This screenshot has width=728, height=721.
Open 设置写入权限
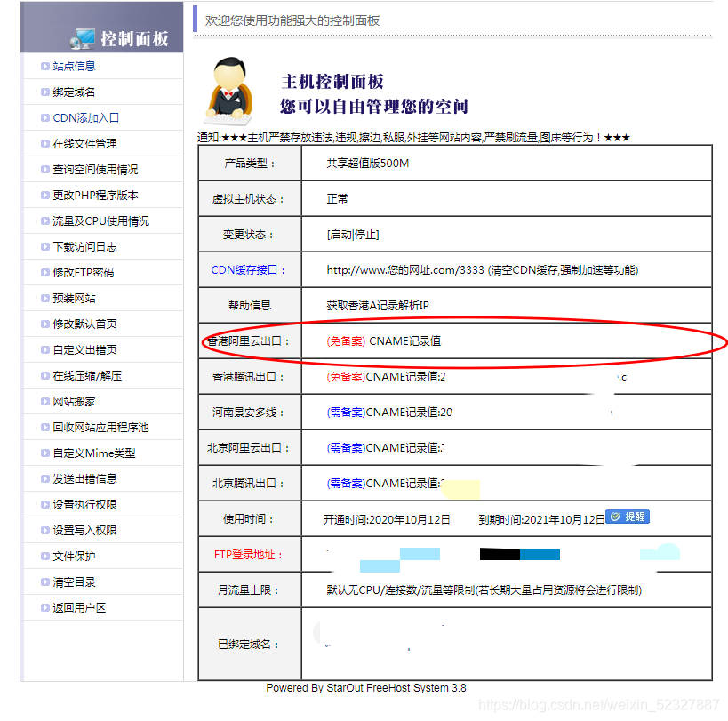click(x=84, y=530)
